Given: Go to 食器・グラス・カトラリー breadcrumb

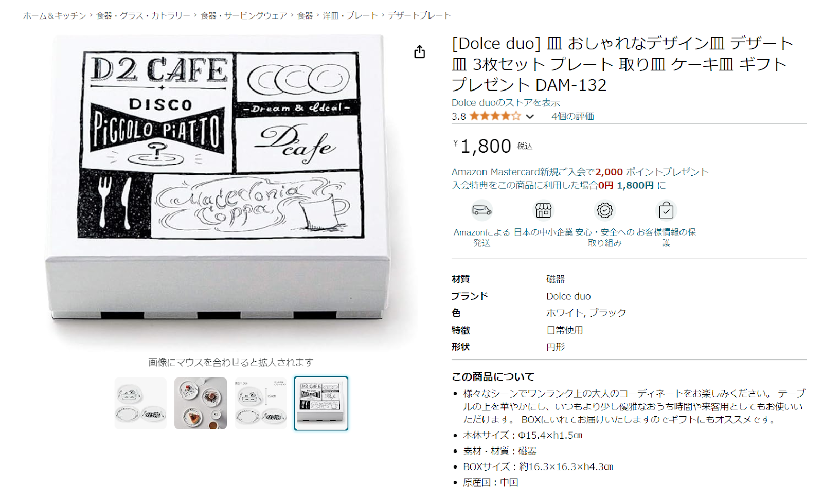Looking at the screenshot, I should coord(144,16).
